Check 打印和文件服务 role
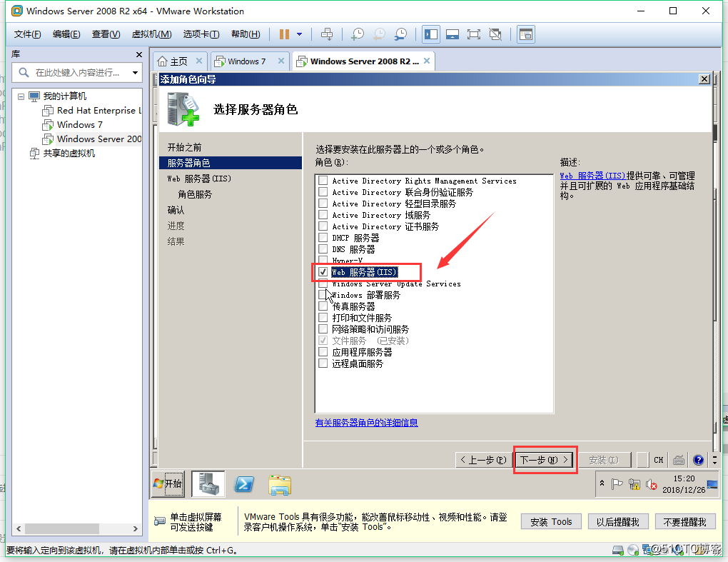Screen dimensions: 728x562 [x=323, y=318]
